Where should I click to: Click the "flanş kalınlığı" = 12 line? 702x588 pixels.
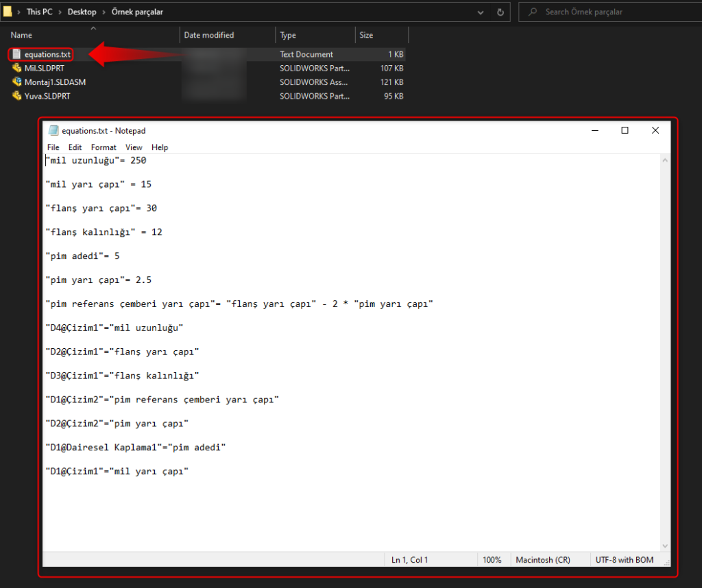pos(104,232)
